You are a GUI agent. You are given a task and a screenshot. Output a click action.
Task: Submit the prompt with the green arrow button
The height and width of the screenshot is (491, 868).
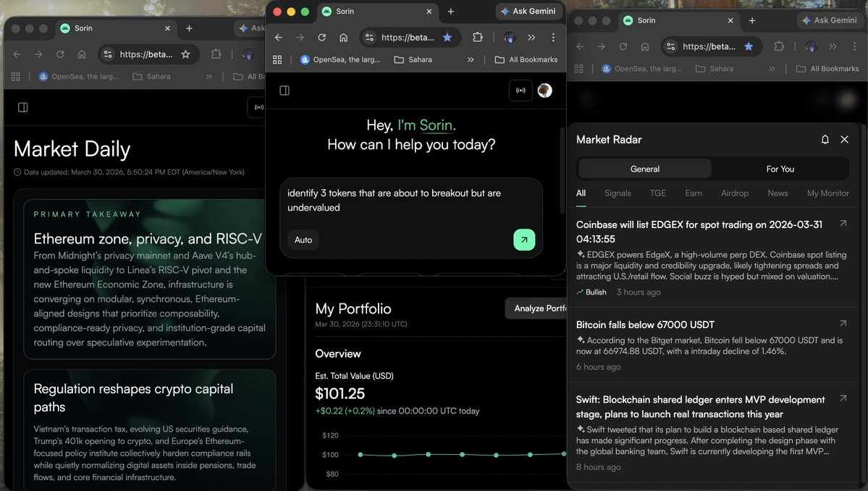click(x=523, y=240)
